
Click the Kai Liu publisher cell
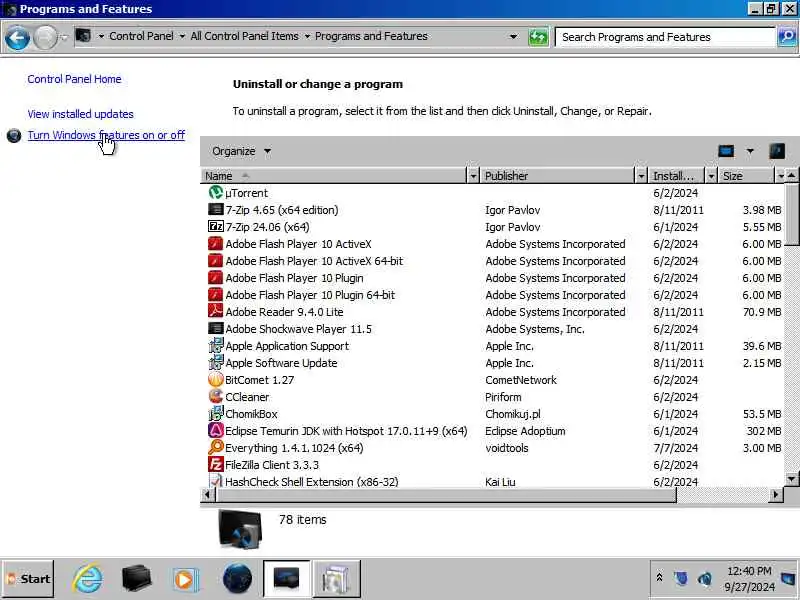click(501, 482)
